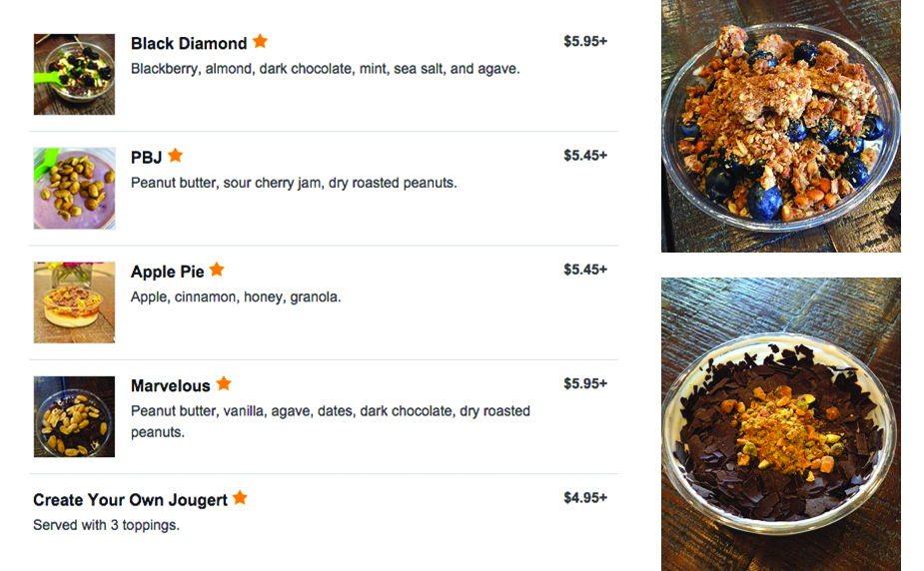Select the PBJ item title
The height and width of the screenshot is (571, 924).
(x=146, y=158)
